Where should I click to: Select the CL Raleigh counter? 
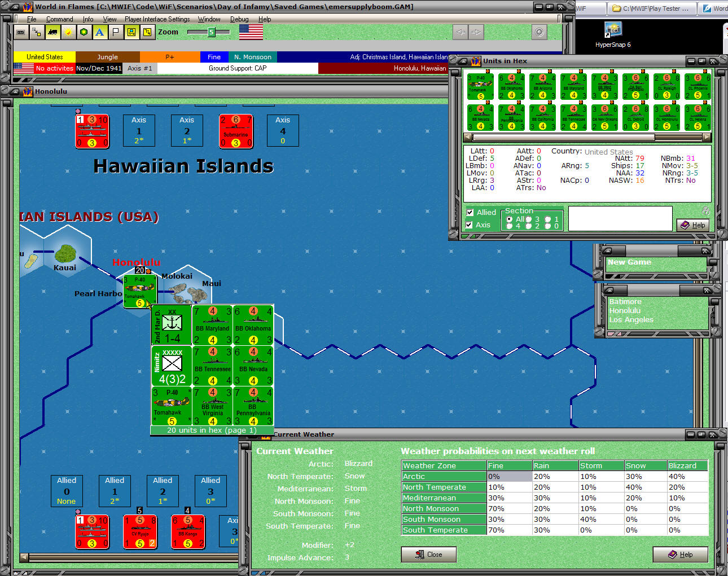point(667,87)
